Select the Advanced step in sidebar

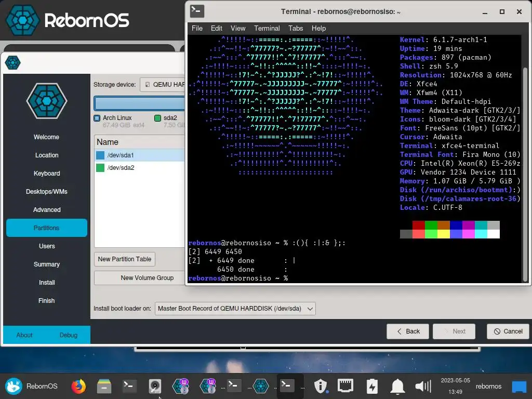pos(46,210)
